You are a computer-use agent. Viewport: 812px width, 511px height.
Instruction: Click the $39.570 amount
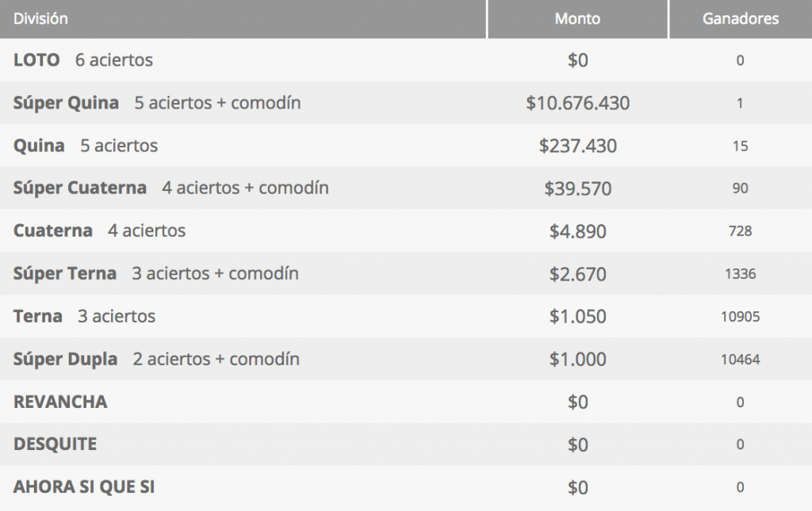[x=577, y=189]
